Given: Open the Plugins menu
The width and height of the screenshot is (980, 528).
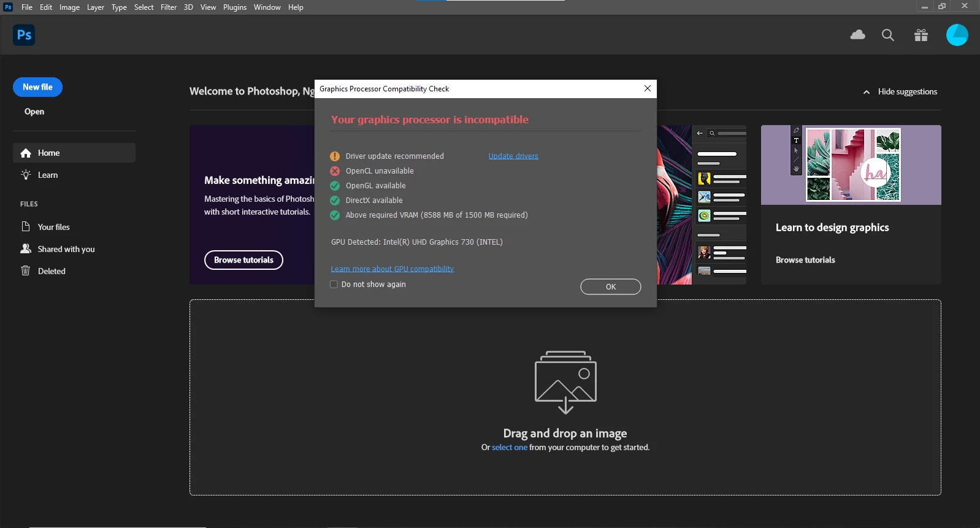Looking at the screenshot, I should click(x=235, y=7).
